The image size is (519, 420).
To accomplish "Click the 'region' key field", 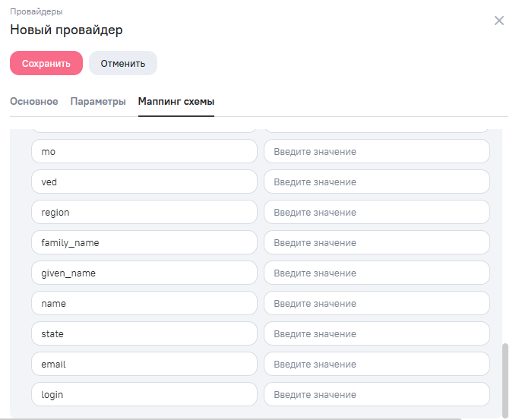I will coord(144,213).
